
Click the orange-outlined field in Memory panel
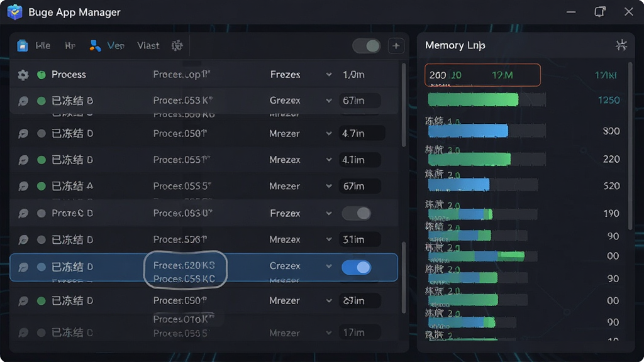(x=482, y=75)
